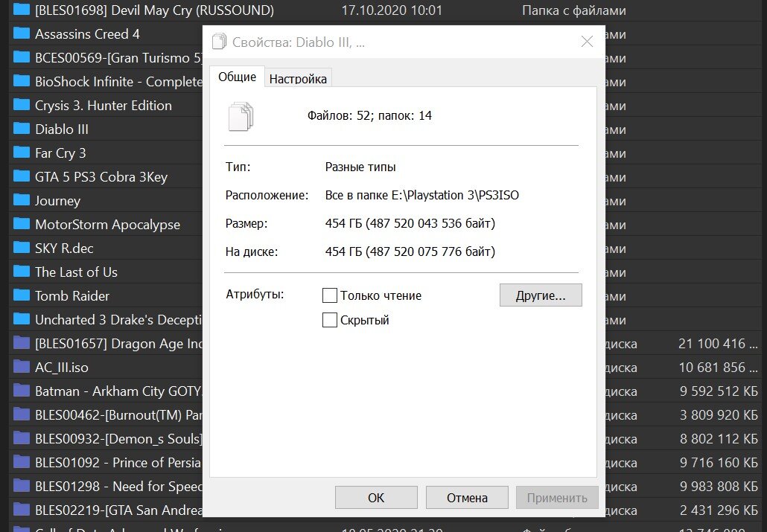Click the size text "454 ГБ (487 520 043 536 байт)"
The width and height of the screenshot is (767, 532).
pos(410,223)
